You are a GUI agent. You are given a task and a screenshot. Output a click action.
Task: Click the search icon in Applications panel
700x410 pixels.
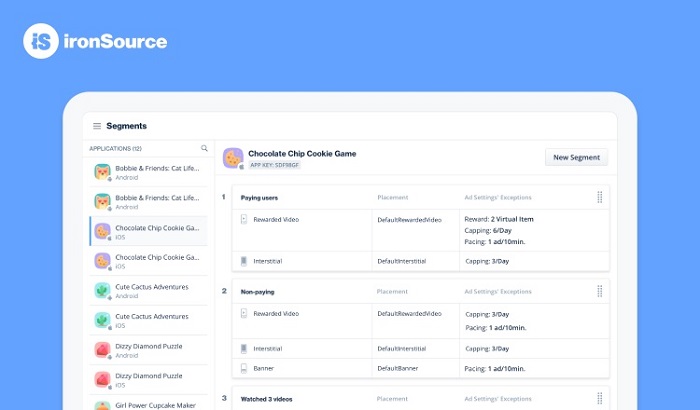[x=204, y=148]
